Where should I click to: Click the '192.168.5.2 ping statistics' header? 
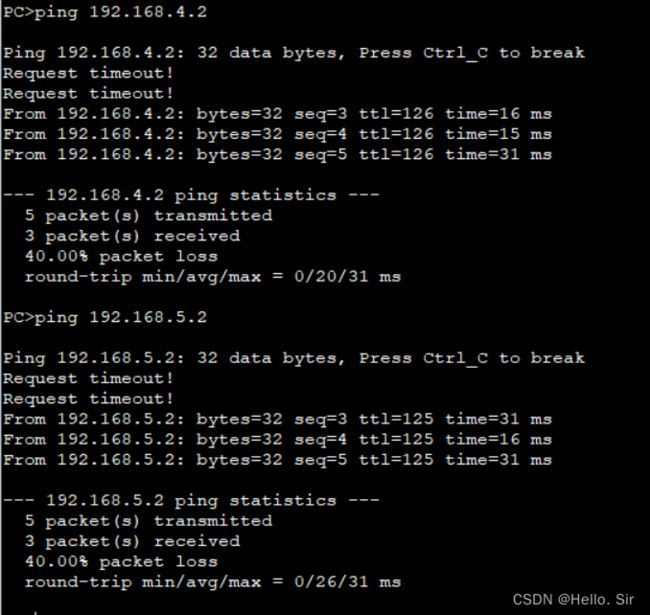[x=191, y=501]
